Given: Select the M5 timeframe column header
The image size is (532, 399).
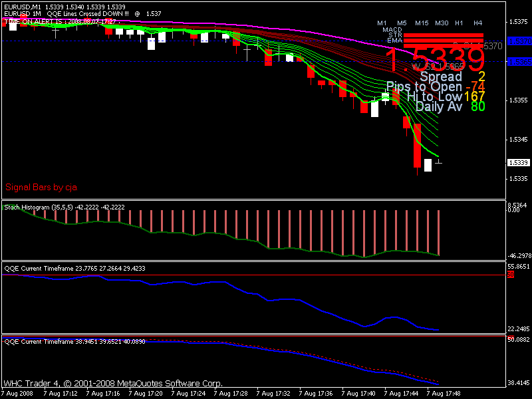Looking at the screenshot, I should coord(402,23).
